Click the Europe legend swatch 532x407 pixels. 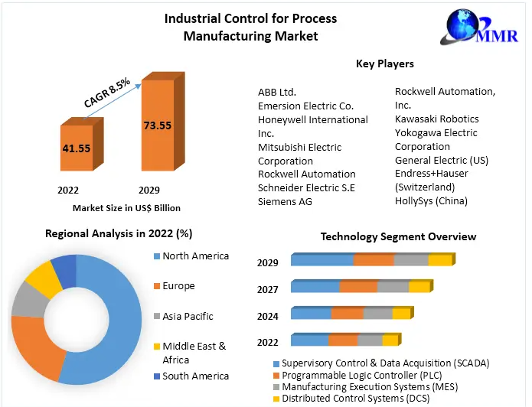[x=157, y=286]
